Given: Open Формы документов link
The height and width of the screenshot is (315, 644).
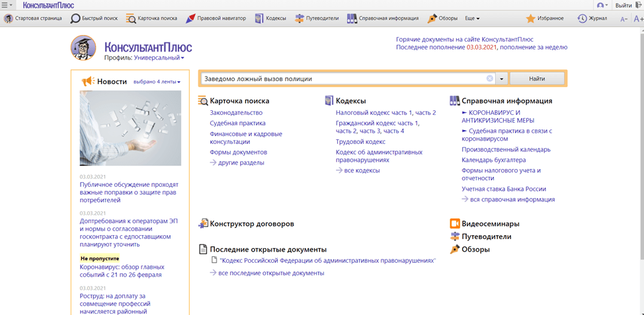Looking at the screenshot, I should (x=239, y=152).
